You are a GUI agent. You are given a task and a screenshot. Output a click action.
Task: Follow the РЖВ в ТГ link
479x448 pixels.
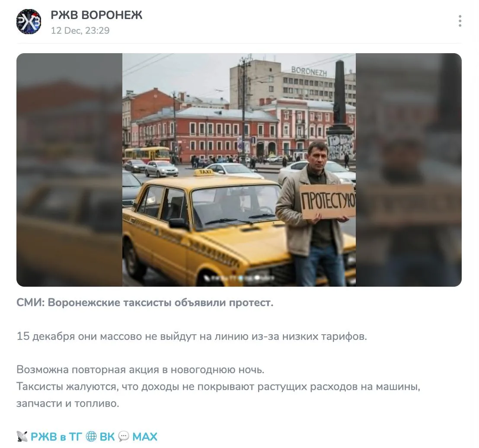[56, 436]
